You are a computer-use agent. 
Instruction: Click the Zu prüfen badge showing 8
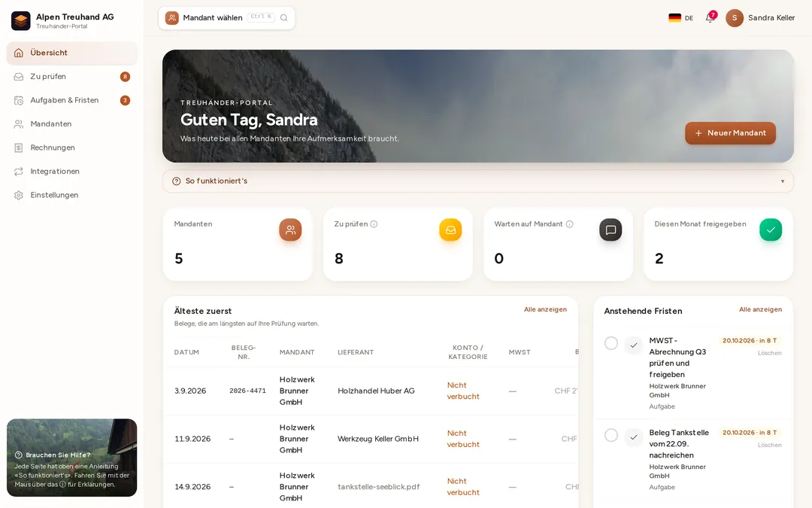tap(125, 77)
